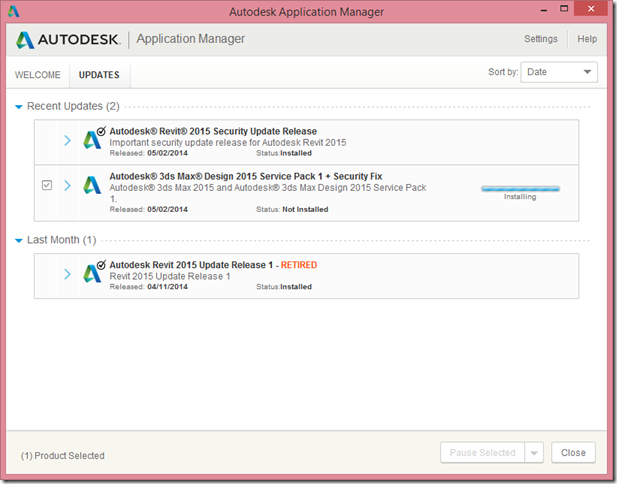This screenshot has height=484, width=617.
Task: Open the Help link
Action: tap(587, 39)
